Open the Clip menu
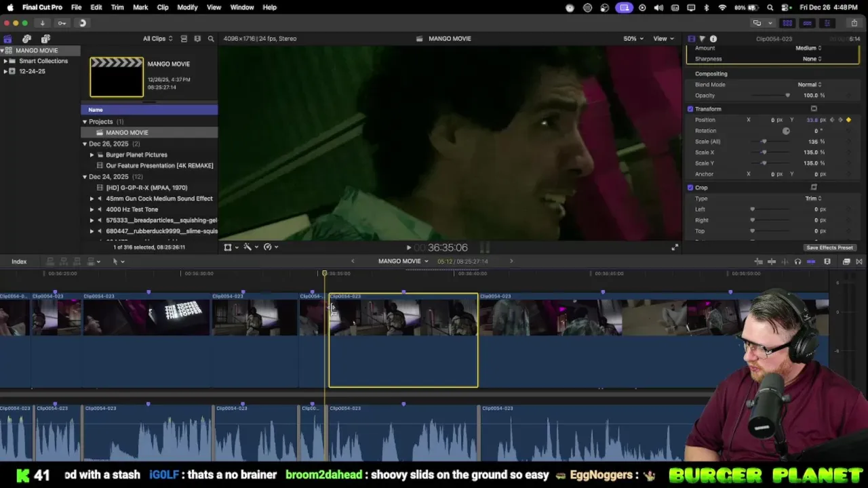 [x=163, y=7]
